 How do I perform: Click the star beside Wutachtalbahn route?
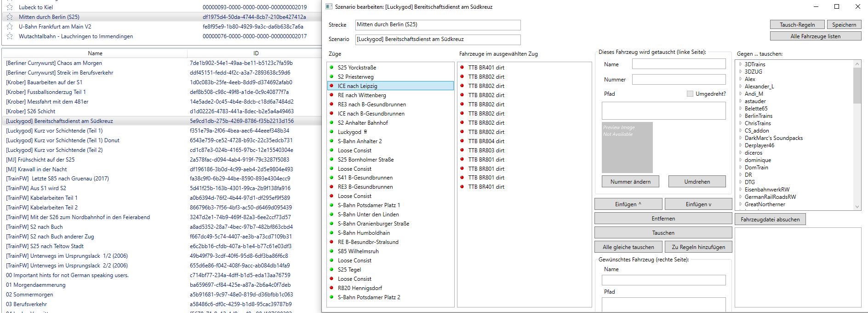[x=10, y=36]
